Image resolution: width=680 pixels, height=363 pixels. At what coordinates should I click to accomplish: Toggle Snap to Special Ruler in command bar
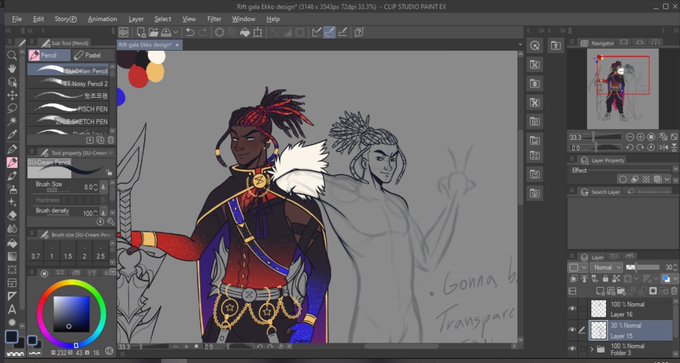[x=330, y=32]
